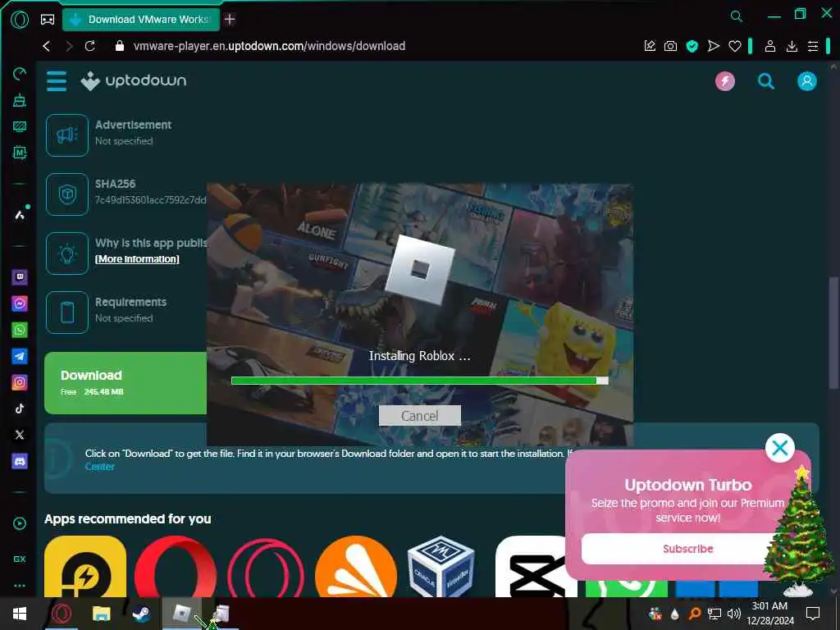Open TikTok in Opera sidebar
This screenshot has height=630, width=840.
[20, 409]
